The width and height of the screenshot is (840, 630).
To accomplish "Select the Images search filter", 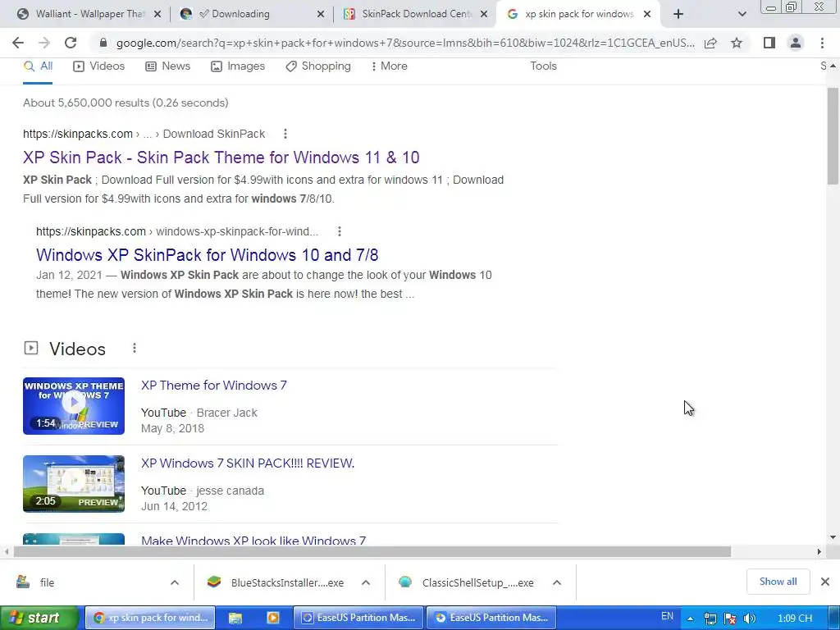I will click(x=238, y=66).
